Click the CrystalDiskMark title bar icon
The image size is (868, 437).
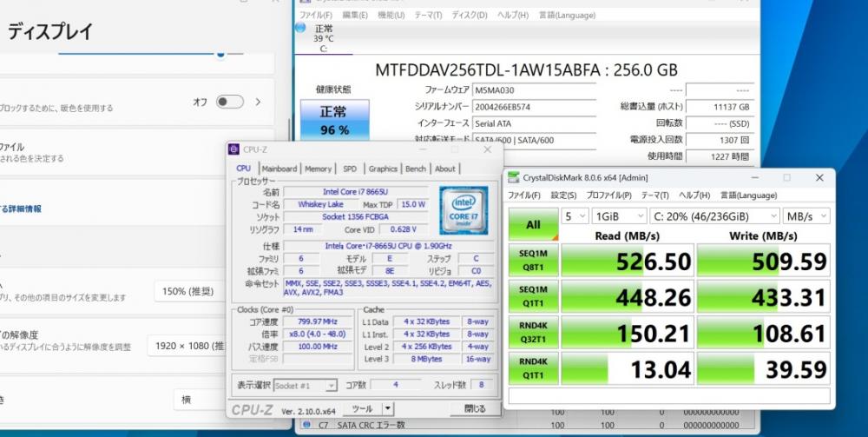click(x=514, y=178)
